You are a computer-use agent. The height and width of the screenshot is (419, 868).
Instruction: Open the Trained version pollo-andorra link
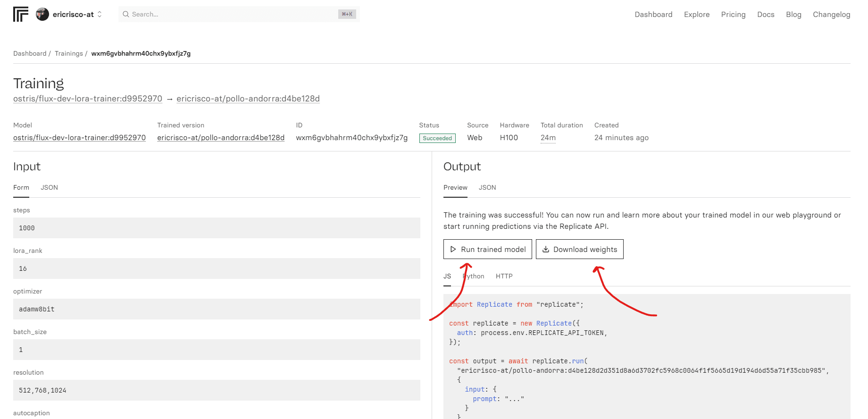tap(221, 138)
